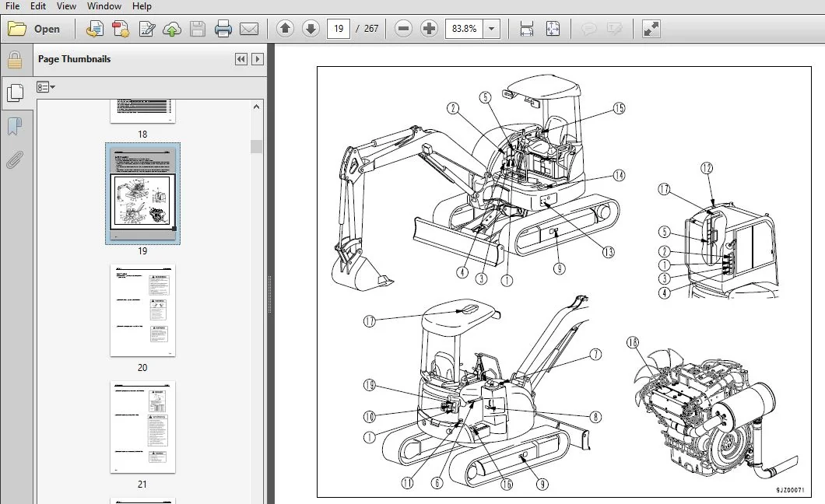Go to next page with down arrow
Viewport: 825px width, 504px height.
311,28
